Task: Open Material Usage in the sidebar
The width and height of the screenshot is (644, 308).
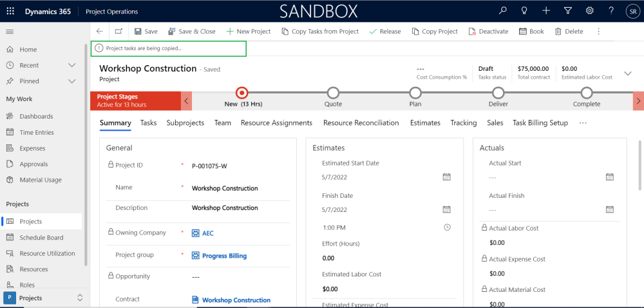Action: tap(41, 180)
